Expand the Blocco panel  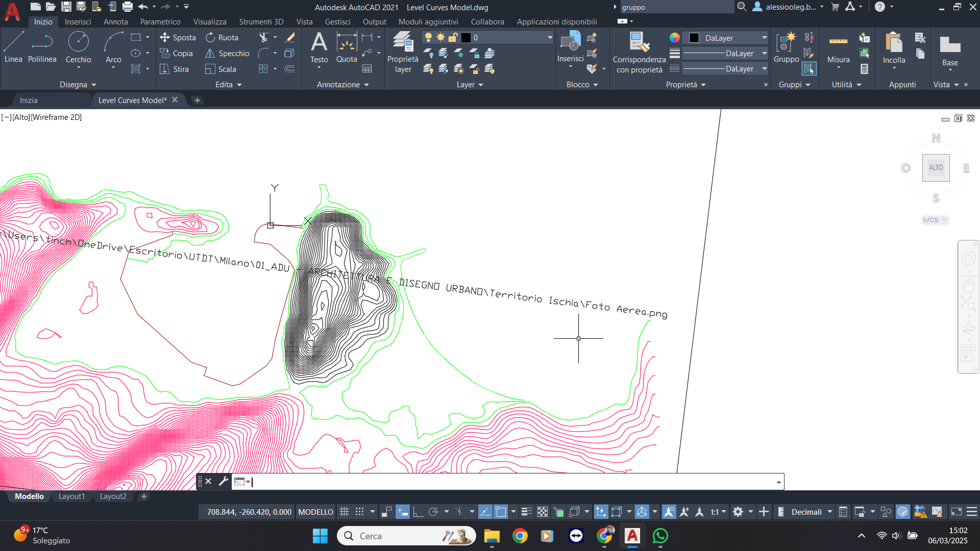coord(582,85)
